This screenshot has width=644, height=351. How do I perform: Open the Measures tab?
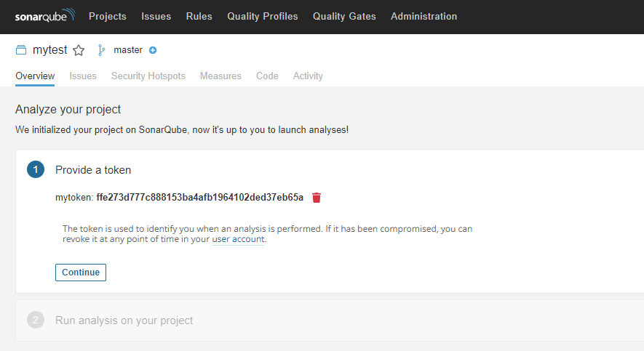pyautogui.click(x=220, y=76)
